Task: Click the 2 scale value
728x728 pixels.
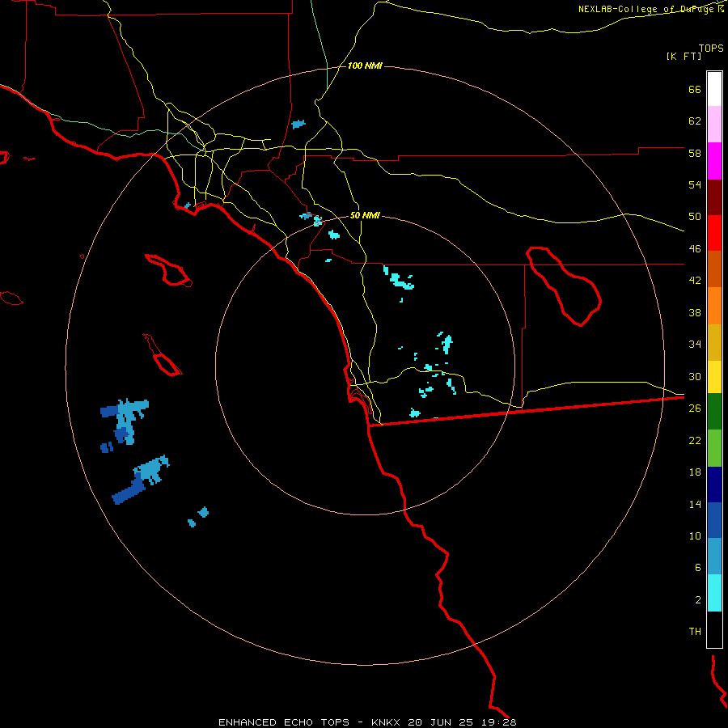Action: [x=698, y=600]
